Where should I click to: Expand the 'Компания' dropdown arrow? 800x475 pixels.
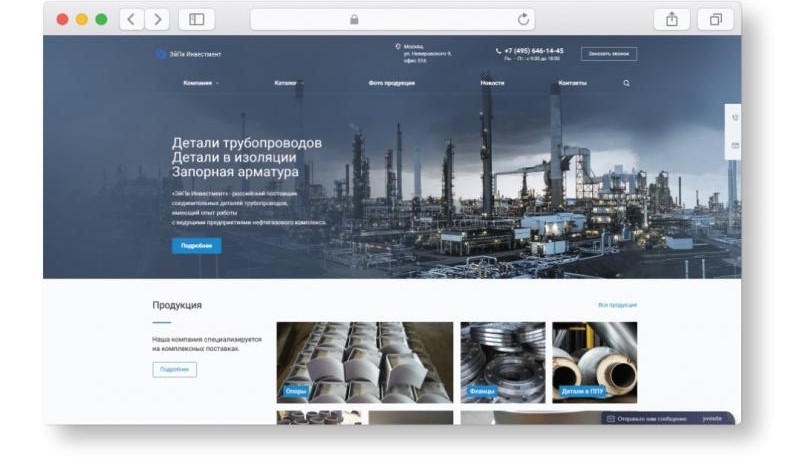click(217, 83)
